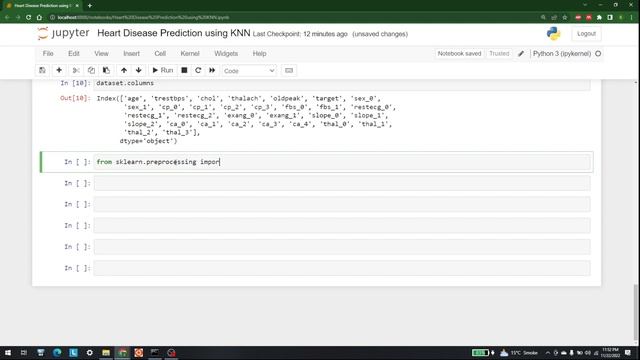This screenshot has height=360, width=640.
Task: Open the browser extensions puzzle icon
Action: 599,18
